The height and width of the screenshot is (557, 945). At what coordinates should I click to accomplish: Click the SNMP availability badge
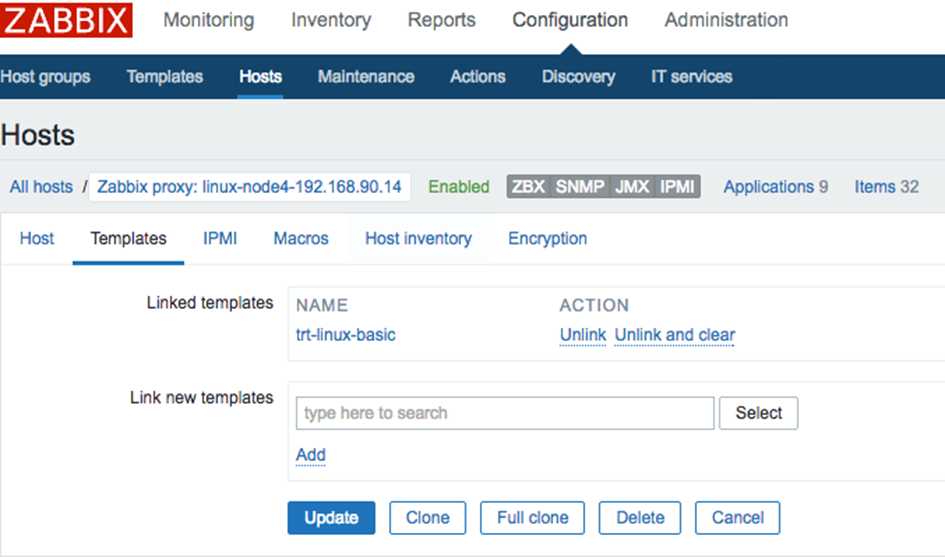(580, 187)
